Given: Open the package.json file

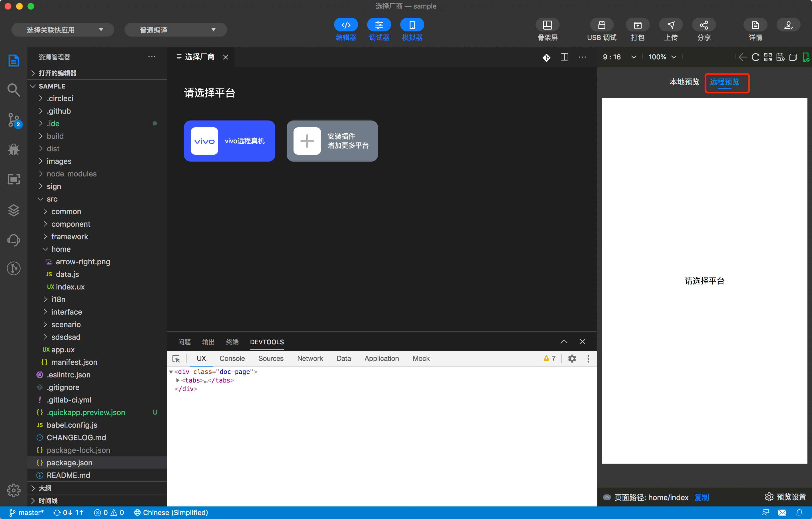Looking at the screenshot, I should (x=69, y=462).
